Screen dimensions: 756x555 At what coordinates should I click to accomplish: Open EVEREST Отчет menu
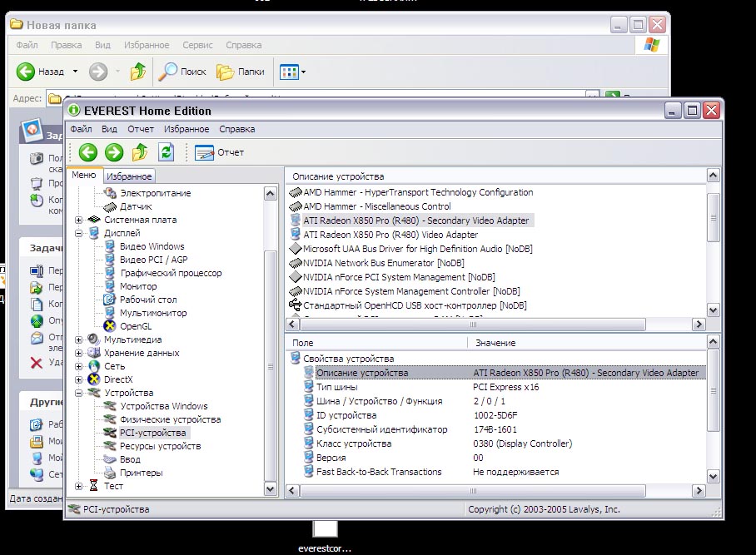click(141, 129)
